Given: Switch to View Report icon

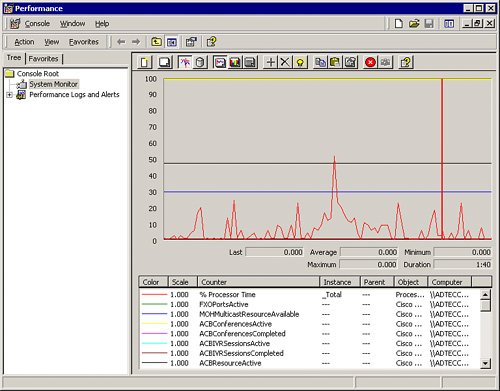Looking at the screenshot, I should click(250, 62).
